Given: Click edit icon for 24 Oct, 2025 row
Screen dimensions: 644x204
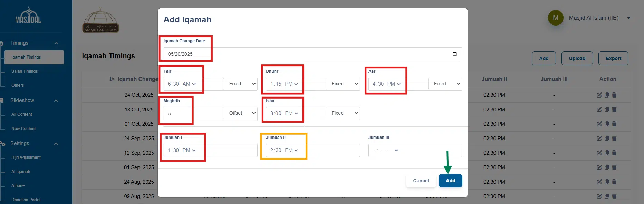Looking at the screenshot, I should tap(599, 95).
